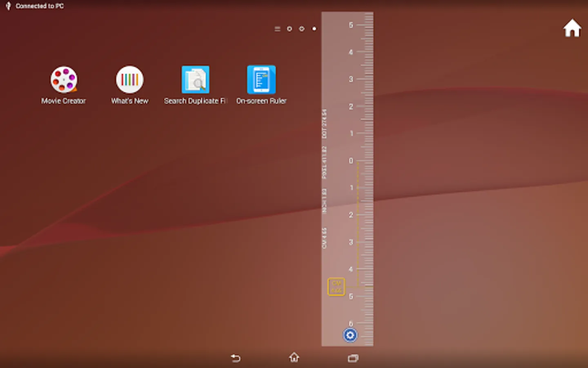Click the 6 mark near the ruler bottom
This screenshot has height=368, width=588.
351,323
